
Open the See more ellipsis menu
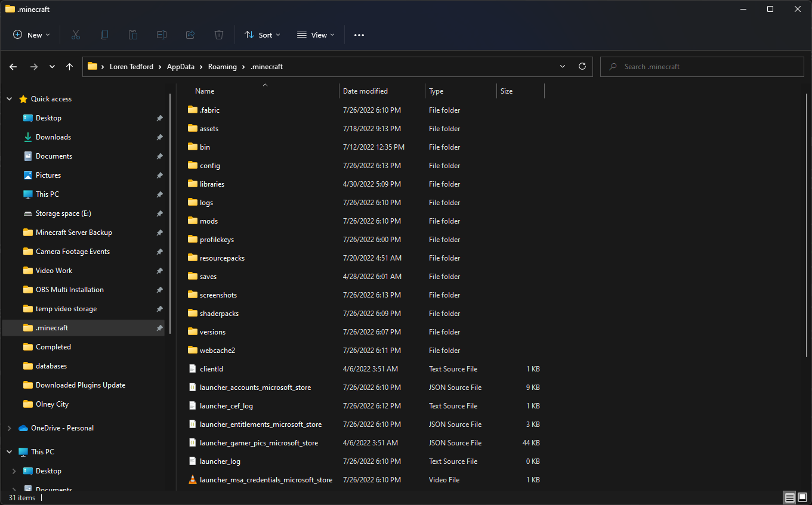click(x=359, y=35)
